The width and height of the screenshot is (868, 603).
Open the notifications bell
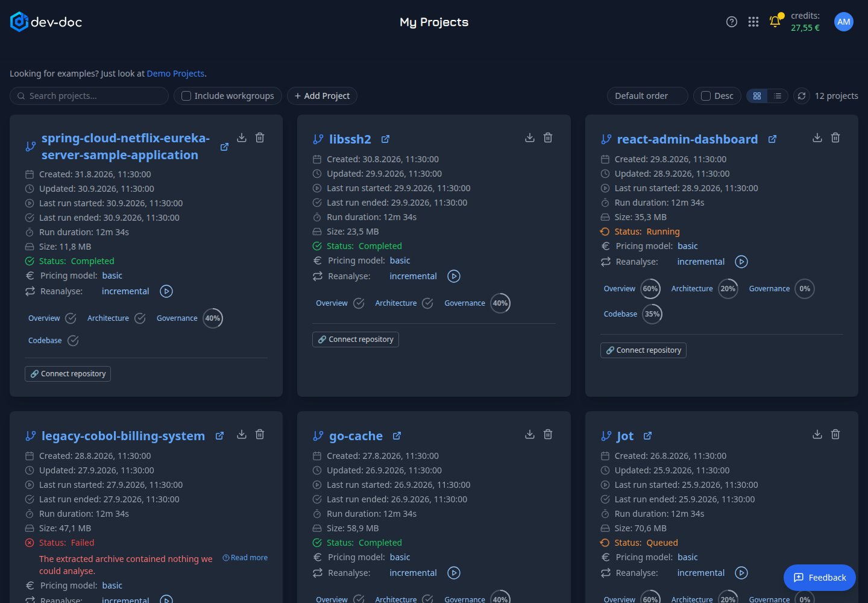pos(775,22)
